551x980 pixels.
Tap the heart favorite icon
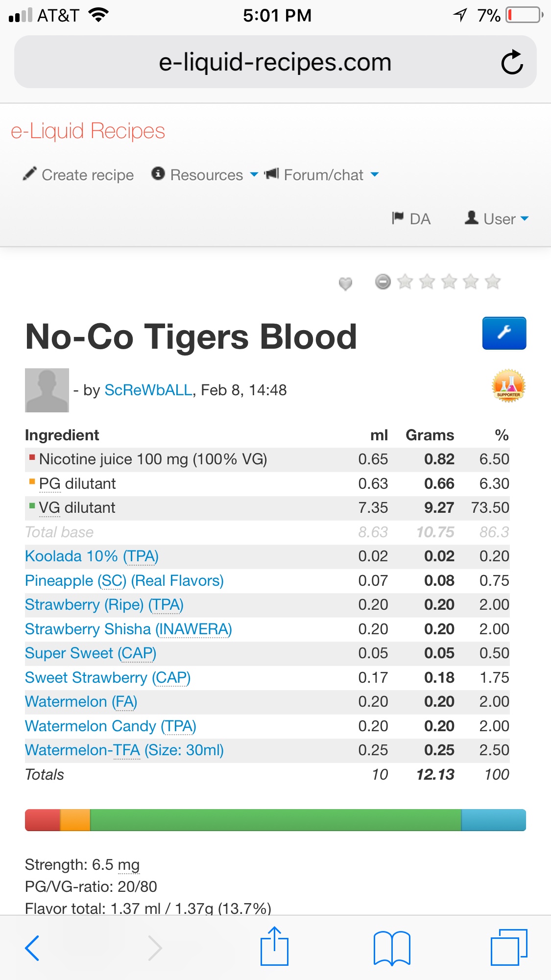point(345,283)
